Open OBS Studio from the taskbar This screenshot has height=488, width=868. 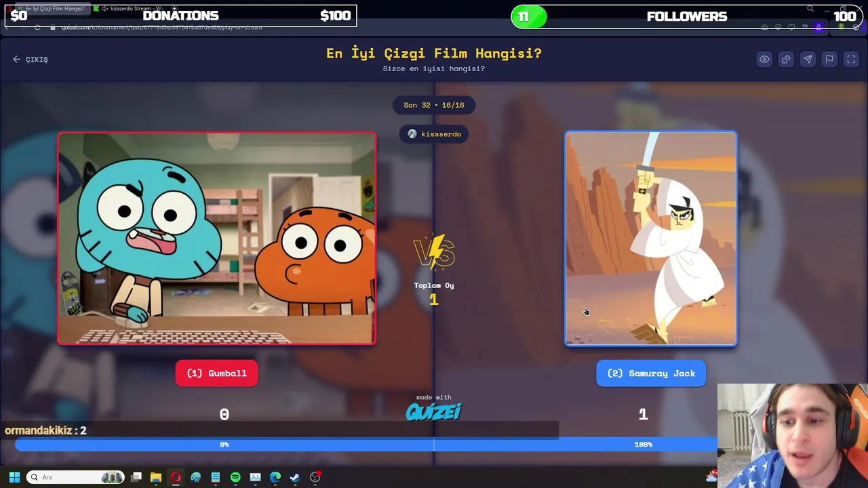pos(315,477)
